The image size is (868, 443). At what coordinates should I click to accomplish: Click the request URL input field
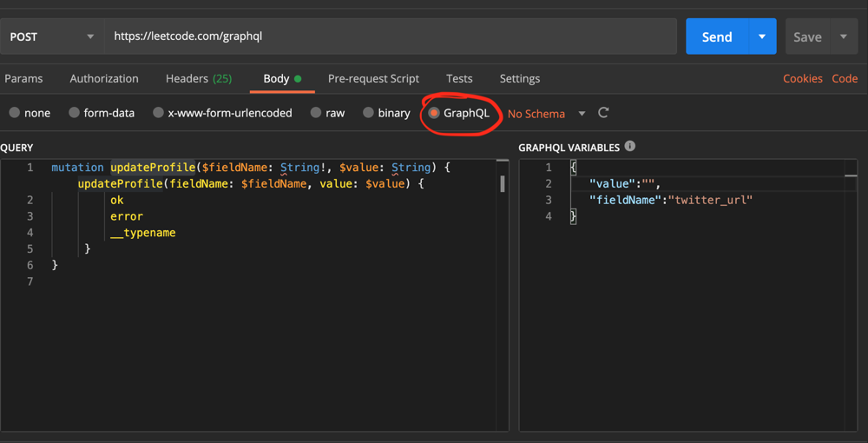391,36
